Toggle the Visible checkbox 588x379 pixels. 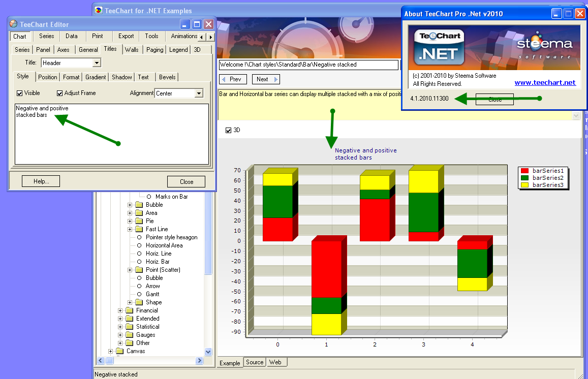pos(19,93)
